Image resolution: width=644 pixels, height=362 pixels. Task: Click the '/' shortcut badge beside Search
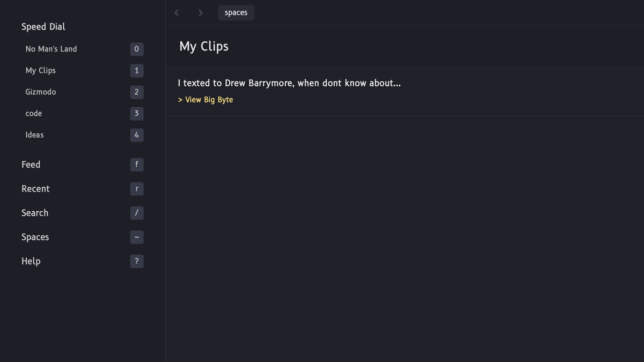[x=136, y=213]
